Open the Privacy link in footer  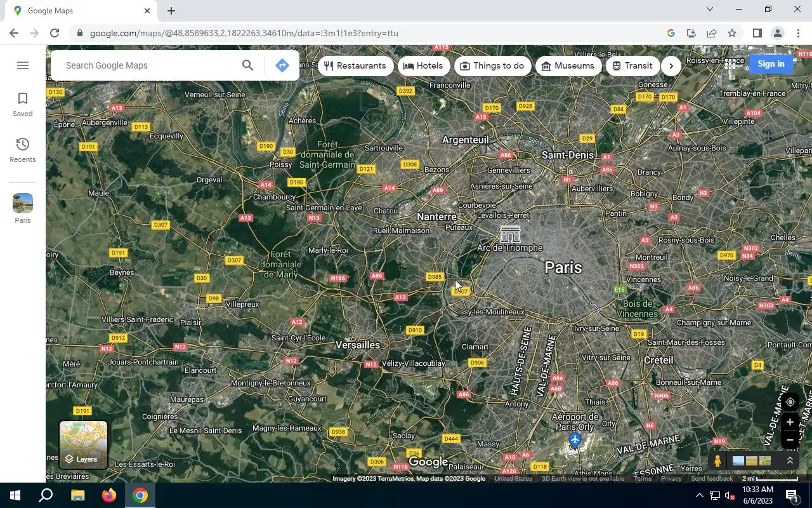point(671,479)
